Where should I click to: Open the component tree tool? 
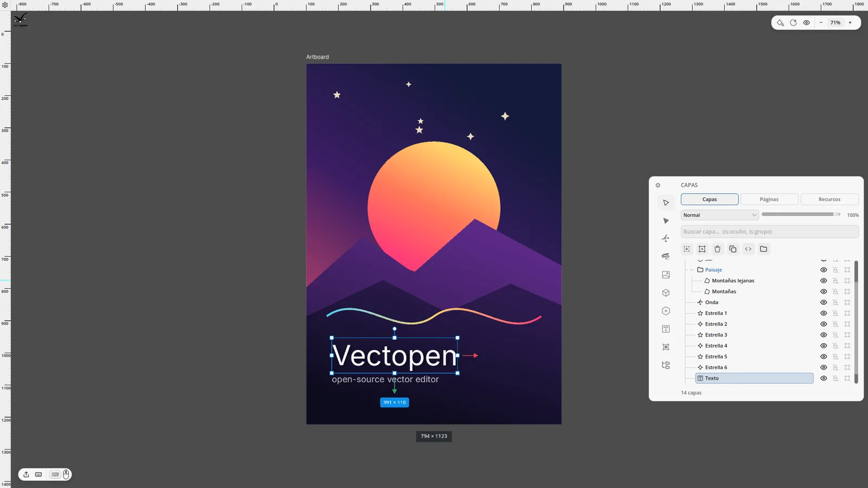(x=666, y=365)
